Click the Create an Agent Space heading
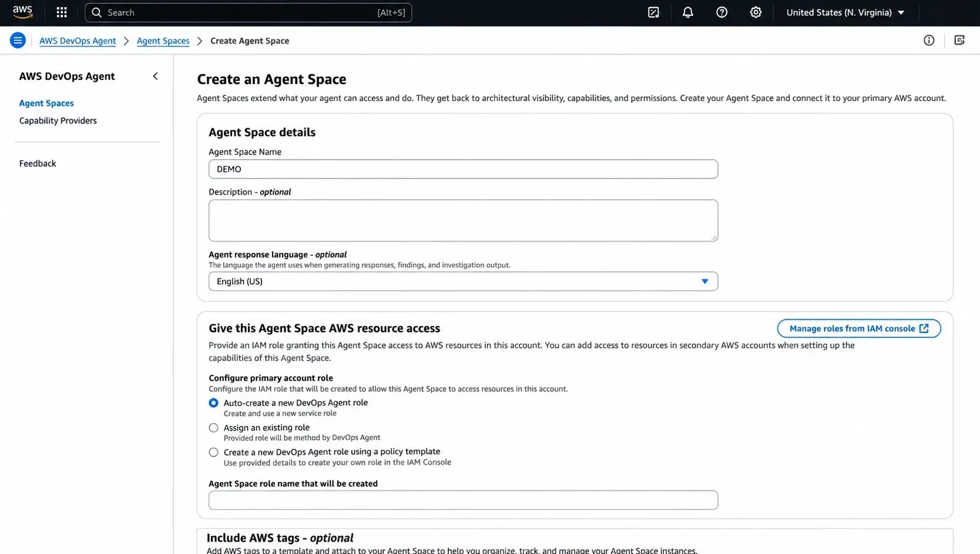The width and height of the screenshot is (980, 554). coord(271,79)
